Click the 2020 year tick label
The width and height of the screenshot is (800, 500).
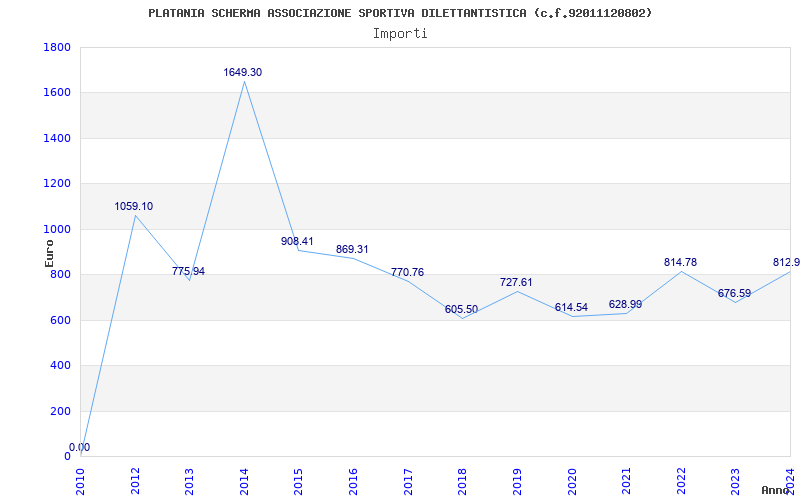[571, 482]
